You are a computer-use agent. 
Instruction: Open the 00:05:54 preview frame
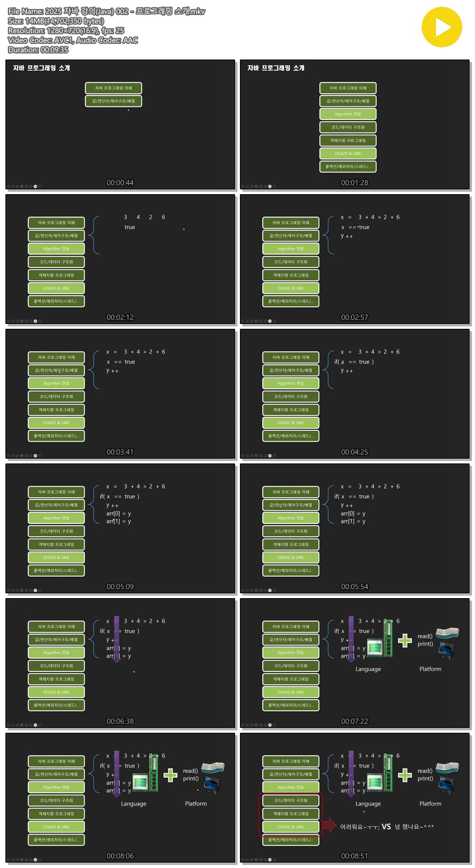355,529
